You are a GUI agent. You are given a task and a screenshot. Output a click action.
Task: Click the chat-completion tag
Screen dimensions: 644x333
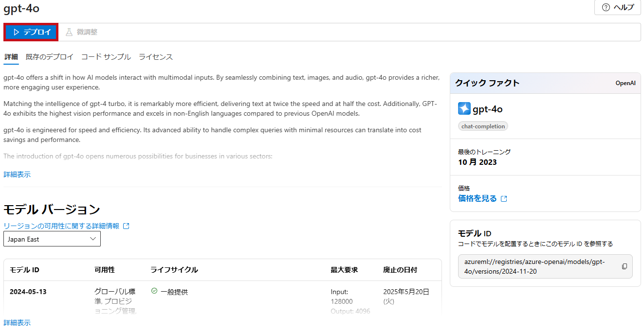pyautogui.click(x=483, y=126)
